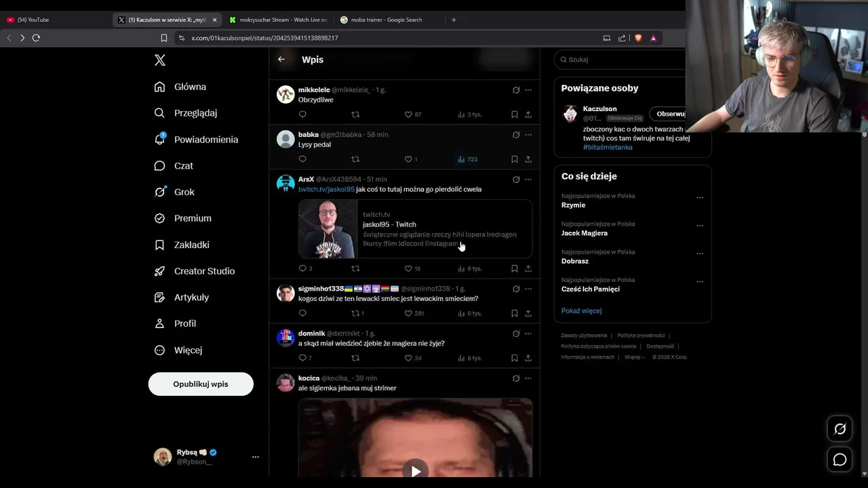
Task: Repost the babka reply
Action: (355, 159)
